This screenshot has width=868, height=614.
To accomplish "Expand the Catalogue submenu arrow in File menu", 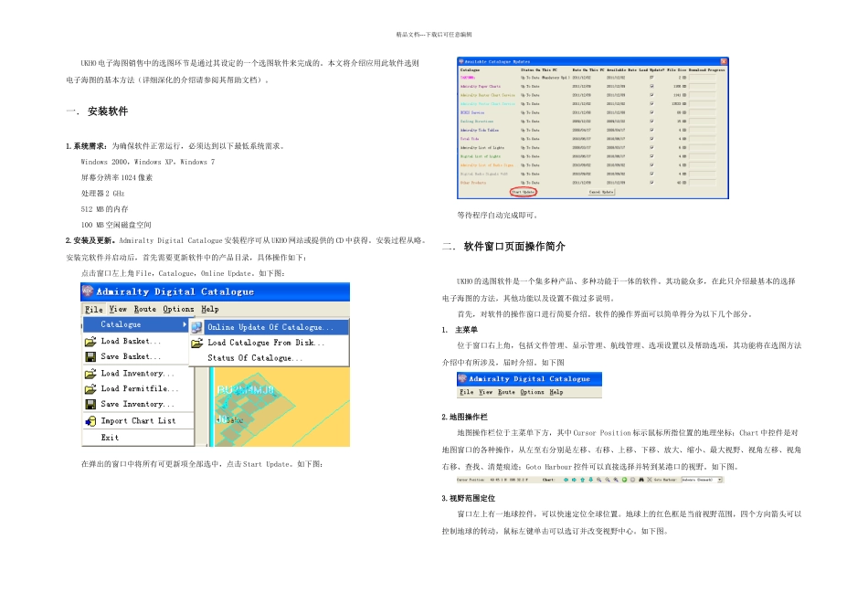I will 185,324.
